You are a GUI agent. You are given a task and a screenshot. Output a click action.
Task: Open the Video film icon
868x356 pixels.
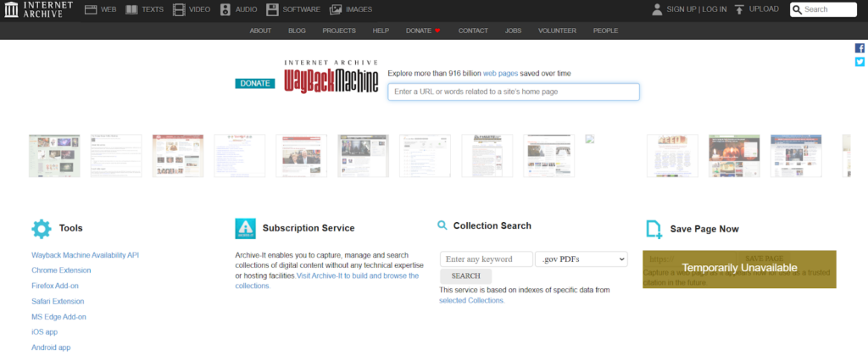(x=179, y=10)
